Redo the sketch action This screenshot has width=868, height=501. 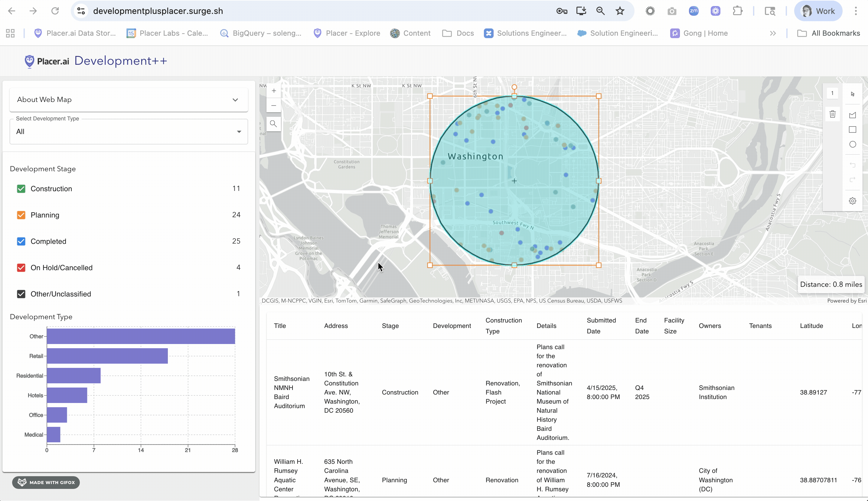click(x=853, y=180)
